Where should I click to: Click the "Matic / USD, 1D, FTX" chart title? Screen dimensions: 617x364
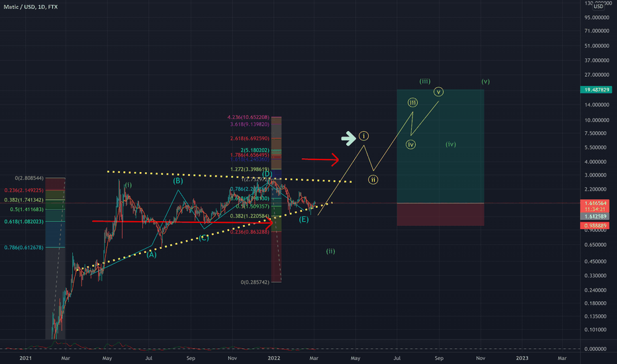[x=30, y=7]
